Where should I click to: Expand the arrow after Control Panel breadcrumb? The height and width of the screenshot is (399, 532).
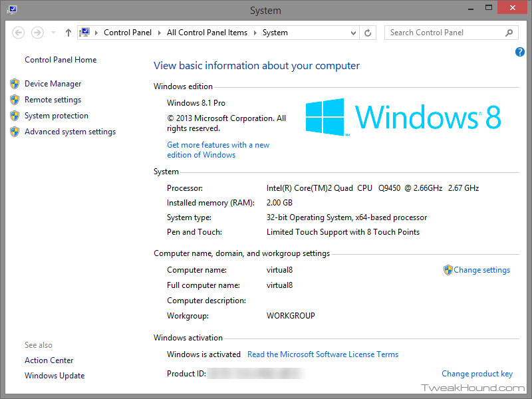[160, 33]
